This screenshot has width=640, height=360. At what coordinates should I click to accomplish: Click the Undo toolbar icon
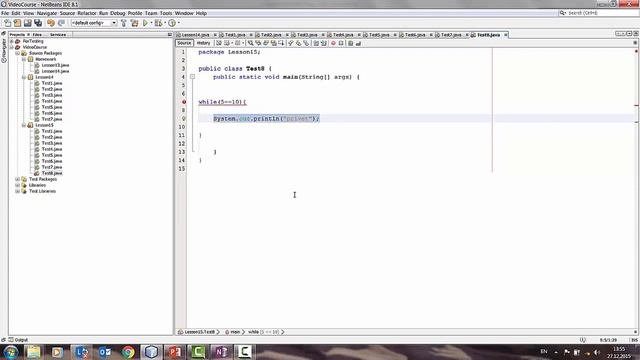[51, 23]
